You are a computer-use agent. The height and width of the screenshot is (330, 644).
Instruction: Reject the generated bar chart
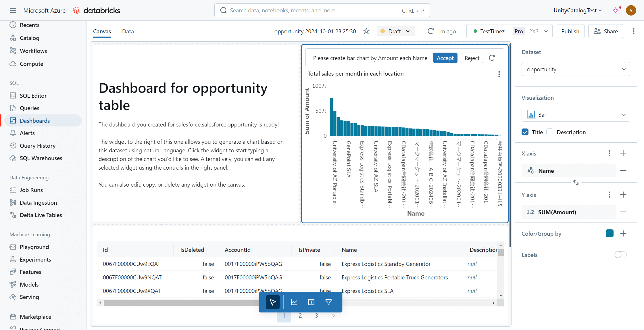tap(472, 58)
